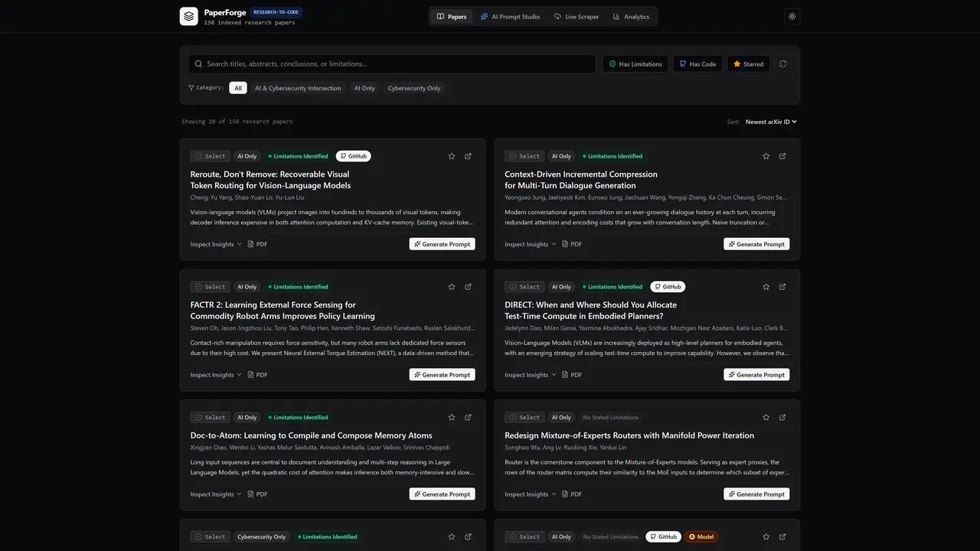This screenshot has width=980, height=551.
Task: Click the "Showing 20 of 150 research papers" text
Action: click(x=237, y=122)
